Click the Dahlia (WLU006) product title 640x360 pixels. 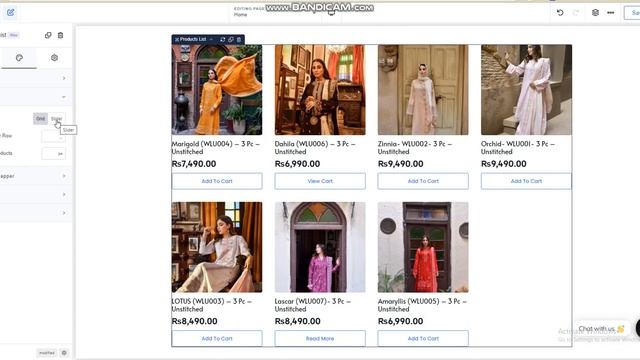315,148
